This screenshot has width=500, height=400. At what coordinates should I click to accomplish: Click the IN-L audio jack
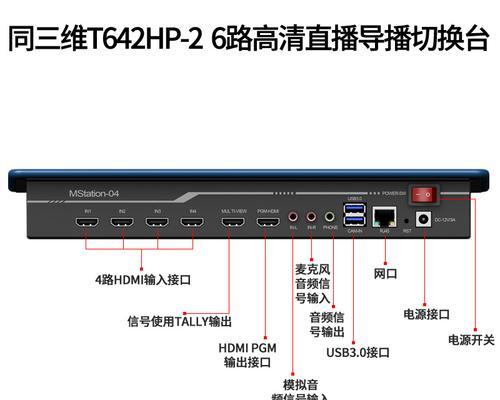pyautogui.click(x=293, y=217)
